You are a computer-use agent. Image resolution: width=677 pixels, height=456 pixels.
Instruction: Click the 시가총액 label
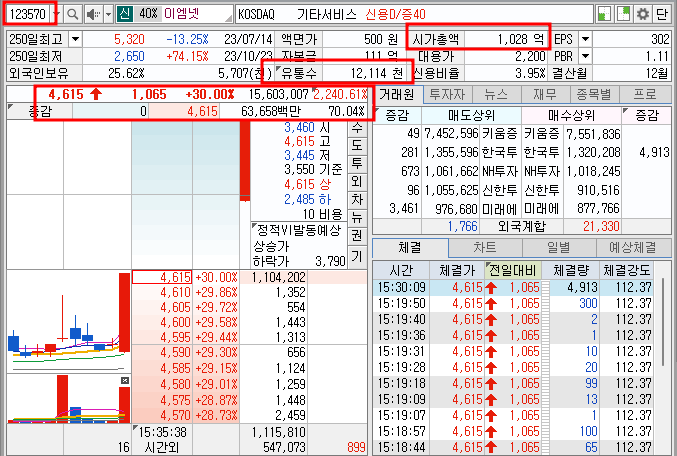(436, 39)
